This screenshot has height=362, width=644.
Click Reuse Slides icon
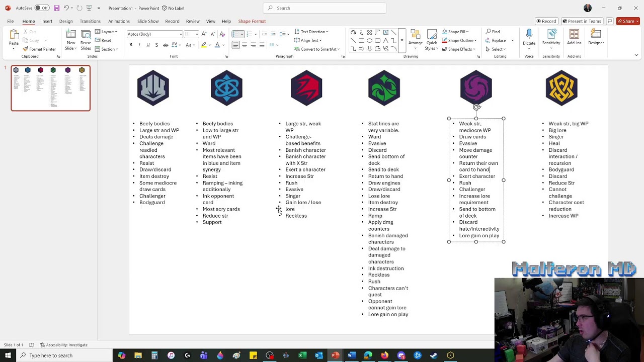pos(86,35)
